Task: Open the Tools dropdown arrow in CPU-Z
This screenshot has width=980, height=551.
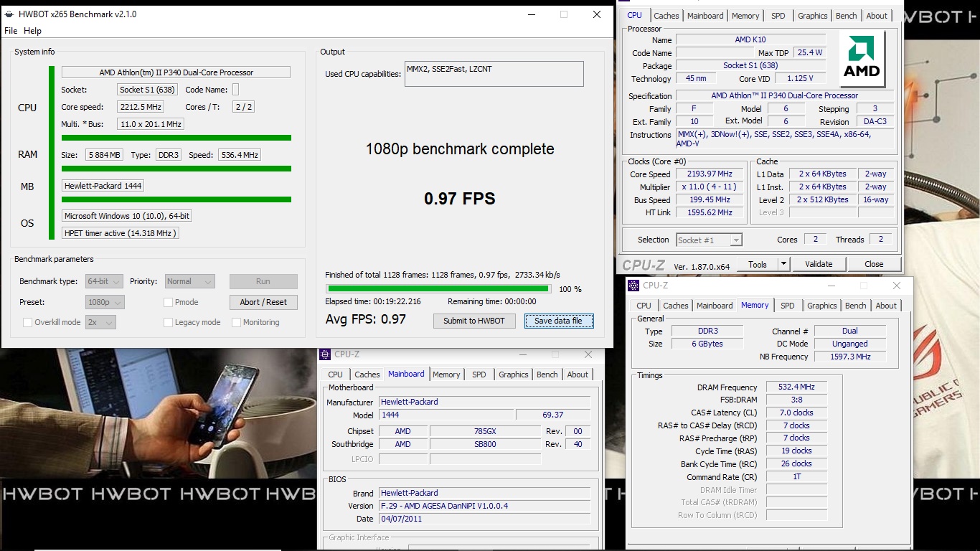Action: [783, 264]
